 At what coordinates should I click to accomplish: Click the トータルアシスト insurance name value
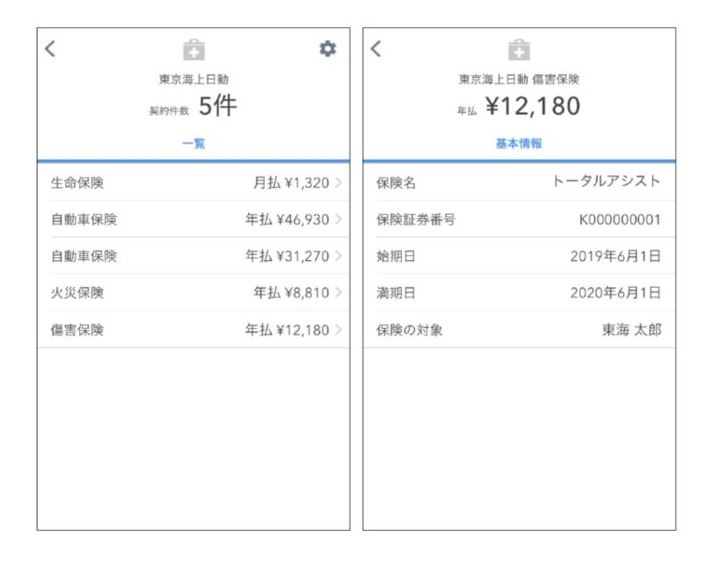pos(606,181)
